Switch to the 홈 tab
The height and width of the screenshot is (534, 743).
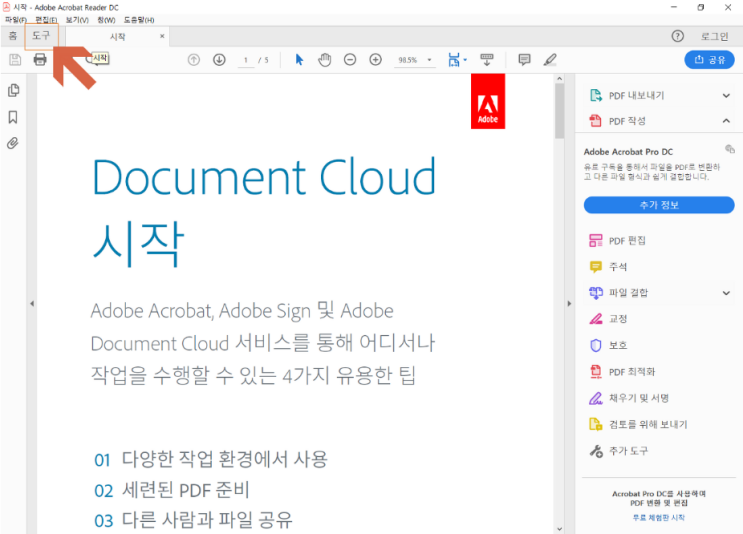(13, 36)
